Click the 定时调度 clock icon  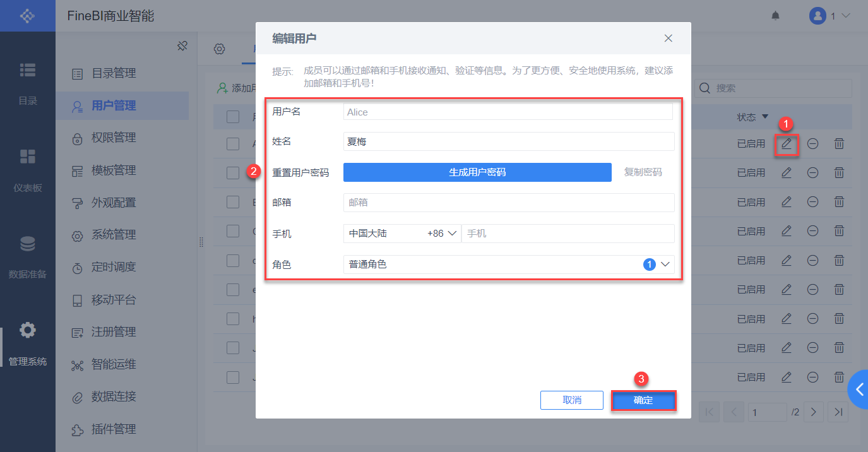78,268
